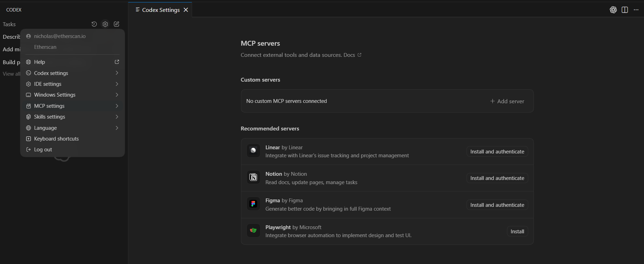Click the Codex Settings tab file icon

(x=138, y=10)
